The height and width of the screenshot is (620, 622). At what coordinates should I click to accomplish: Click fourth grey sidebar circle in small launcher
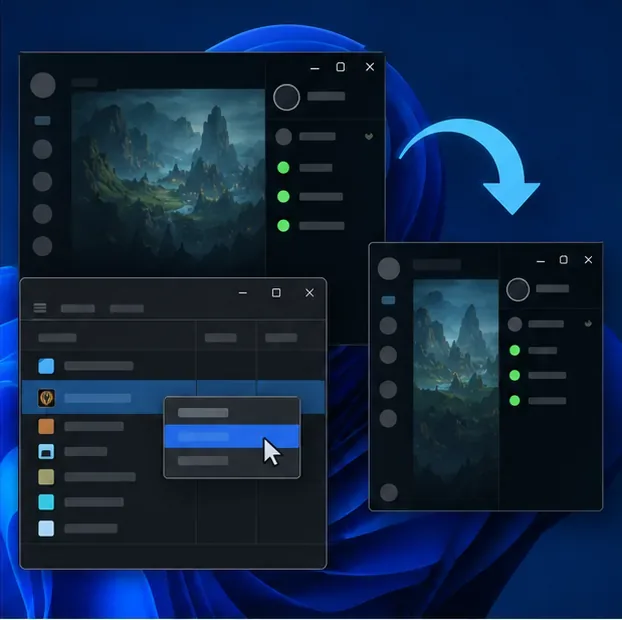(x=388, y=418)
